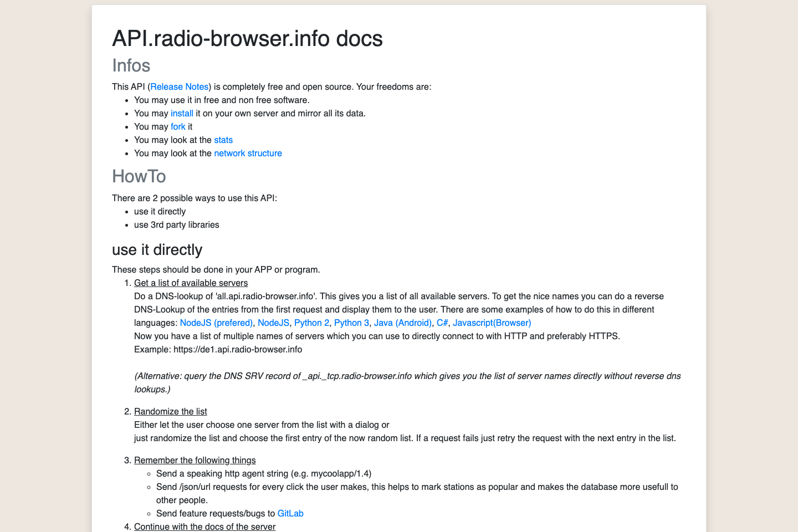
Task: Open the GitLab feature requests link
Action: coord(290,513)
